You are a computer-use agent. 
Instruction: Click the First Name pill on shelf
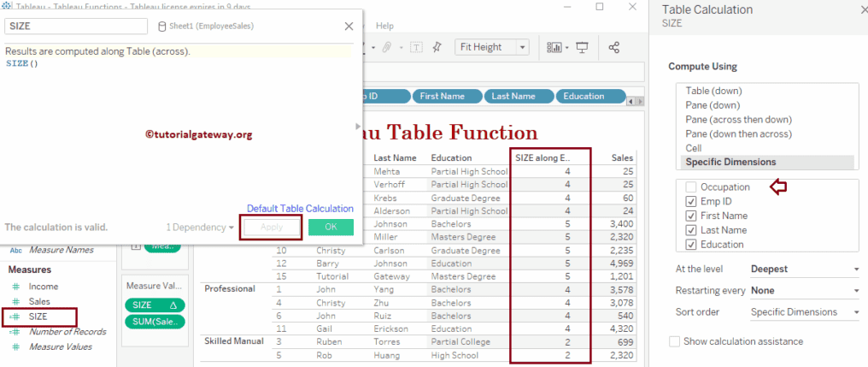click(x=447, y=96)
